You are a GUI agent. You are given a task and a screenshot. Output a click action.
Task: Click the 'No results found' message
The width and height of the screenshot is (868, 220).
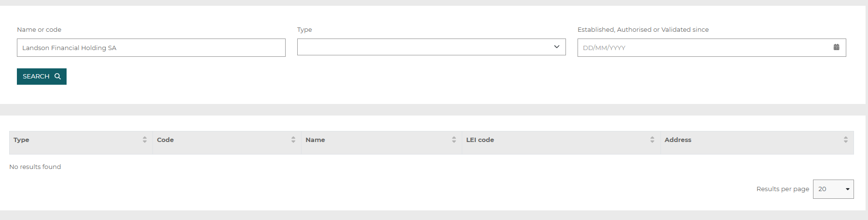click(x=35, y=167)
